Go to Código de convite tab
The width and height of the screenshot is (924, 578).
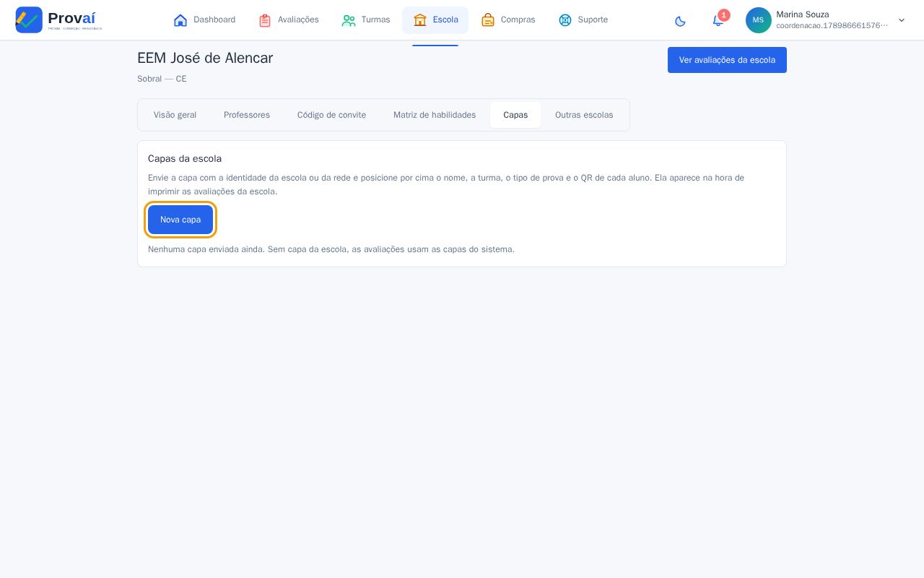click(331, 115)
